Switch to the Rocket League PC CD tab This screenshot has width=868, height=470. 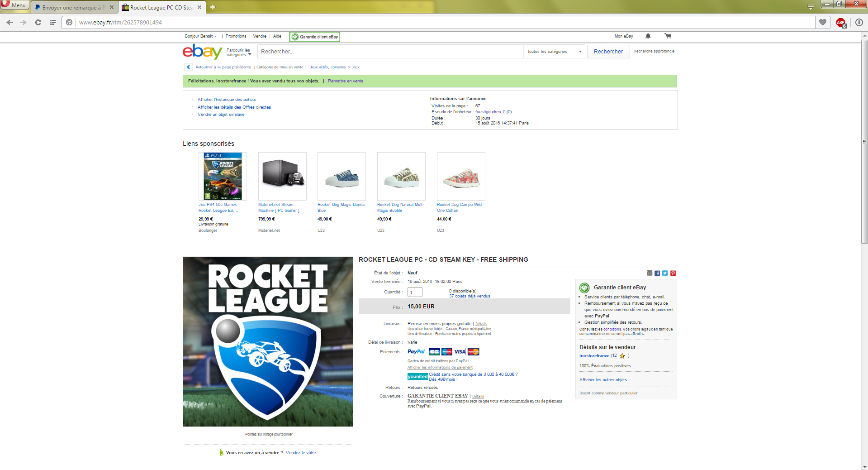161,7
